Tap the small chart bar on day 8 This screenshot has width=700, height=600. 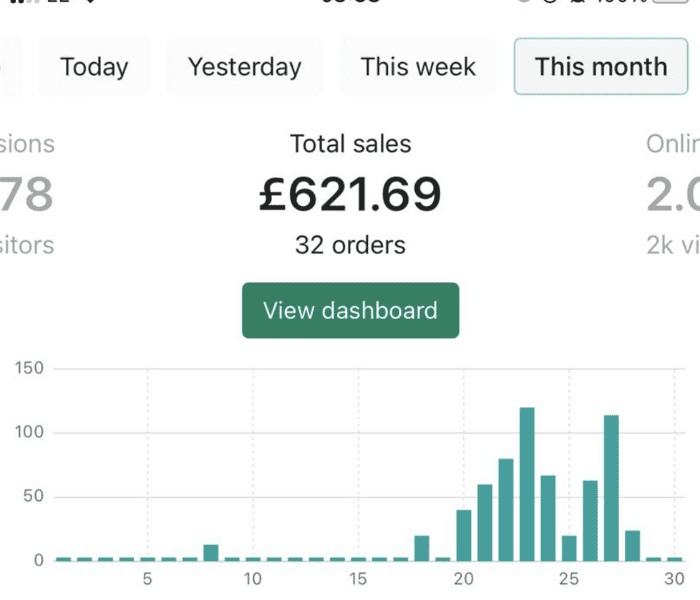click(210, 552)
